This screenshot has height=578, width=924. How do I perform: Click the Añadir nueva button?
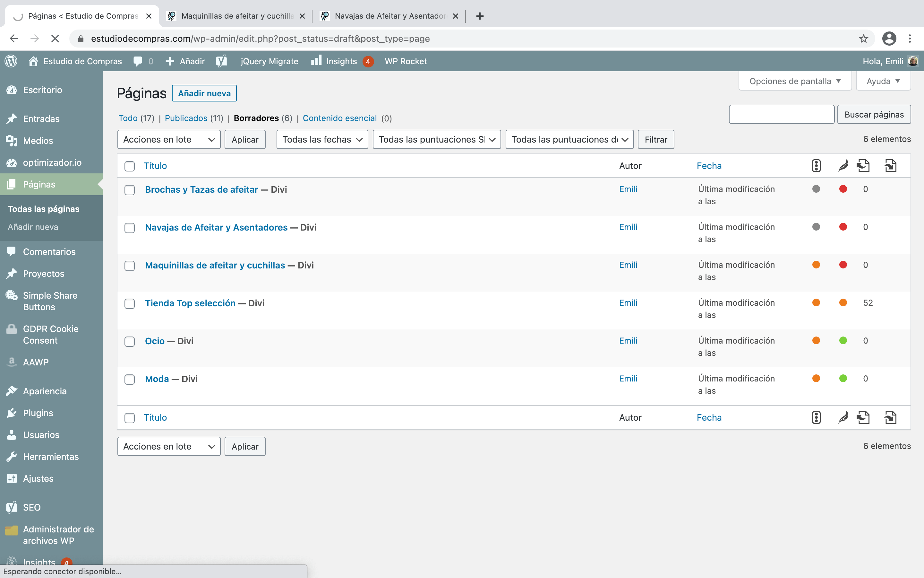(x=204, y=93)
